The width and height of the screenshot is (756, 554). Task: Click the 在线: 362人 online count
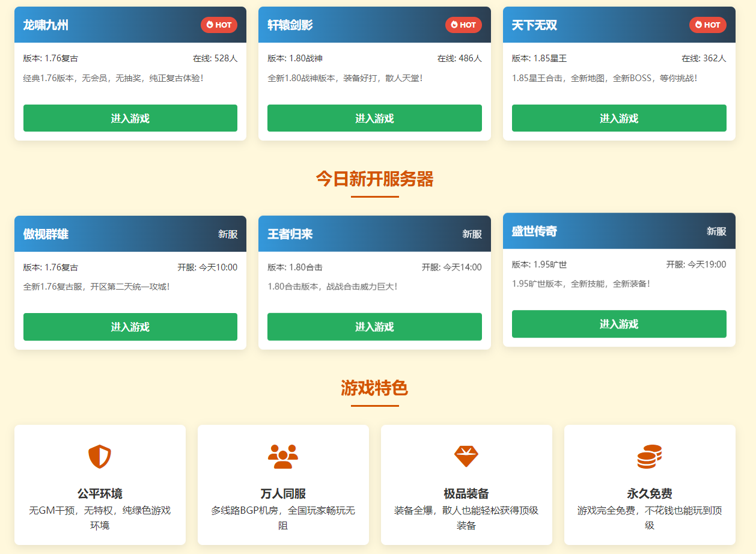[x=704, y=58]
